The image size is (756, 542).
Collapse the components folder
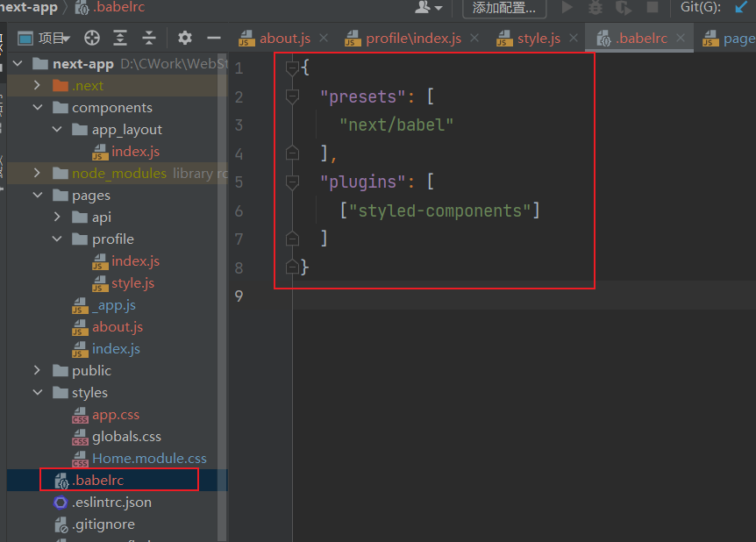tap(38, 107)
